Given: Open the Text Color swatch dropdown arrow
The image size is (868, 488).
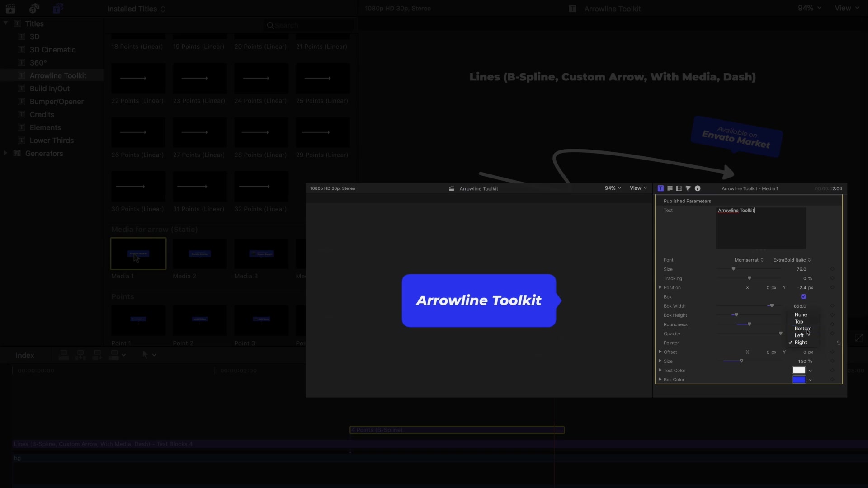Looking at the screenshot, I should point(810,371).
